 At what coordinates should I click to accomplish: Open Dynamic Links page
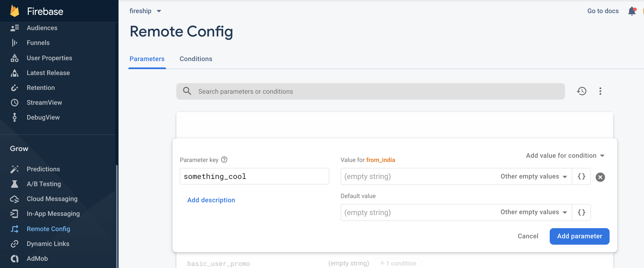pyautogui.click(x=48, y=244)
